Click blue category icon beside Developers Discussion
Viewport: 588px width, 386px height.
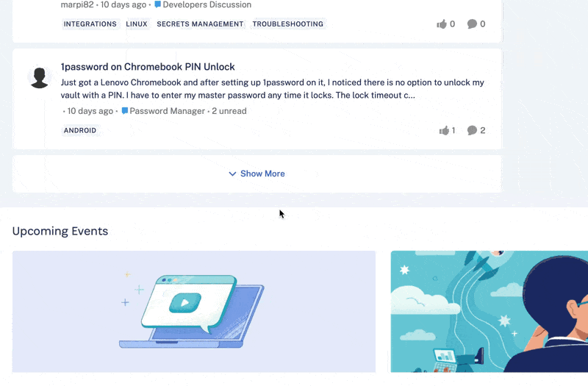coord(158,4)
